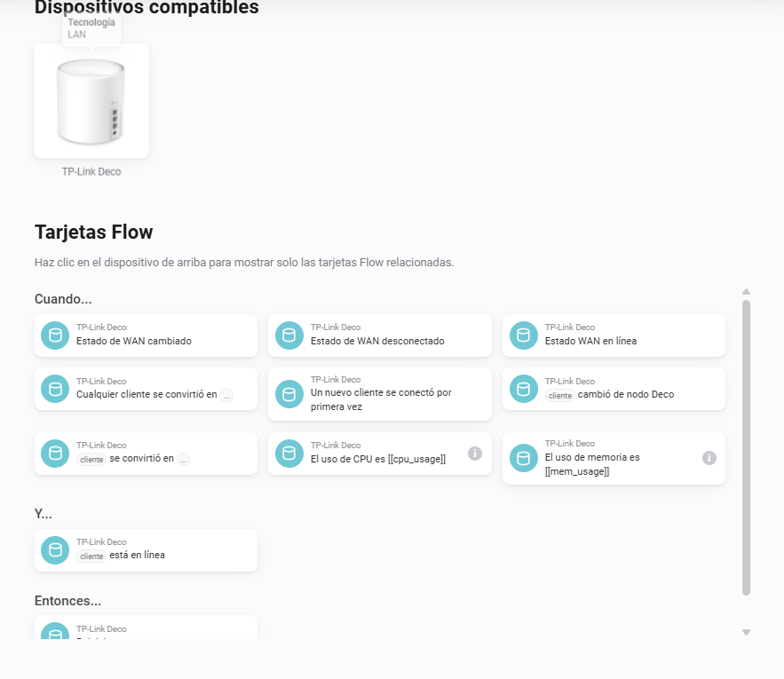Click icon on 'Estado de WAN desconectado' card
The width and height of the screenshot is (784, 679).
coord(289,336)
